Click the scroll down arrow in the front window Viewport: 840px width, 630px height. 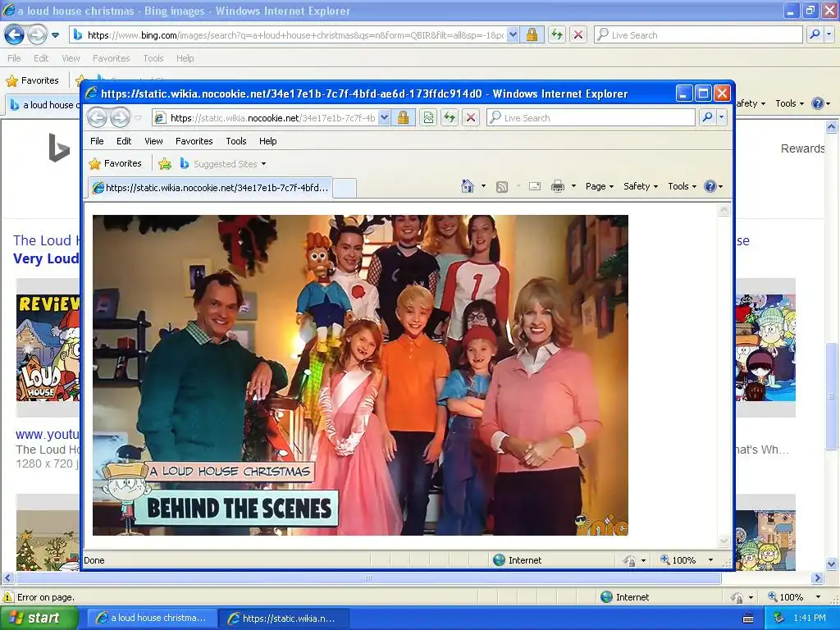click(724, 541)
